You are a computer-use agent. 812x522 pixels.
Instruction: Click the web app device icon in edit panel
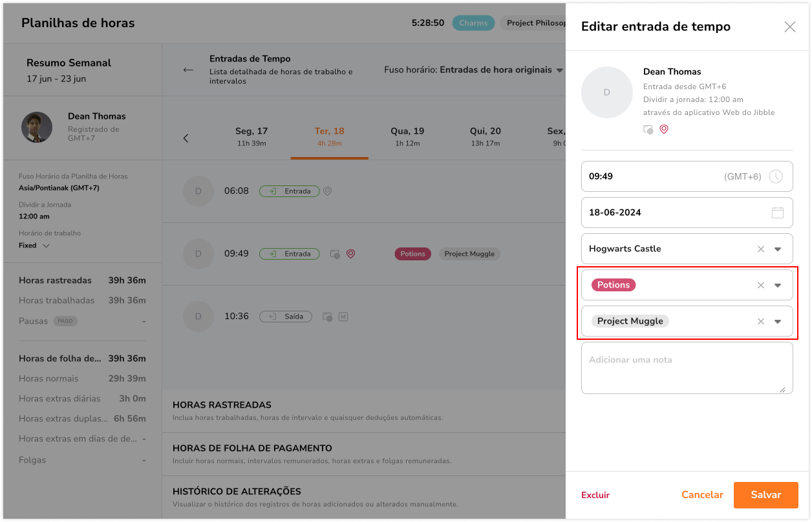(648, 130)
